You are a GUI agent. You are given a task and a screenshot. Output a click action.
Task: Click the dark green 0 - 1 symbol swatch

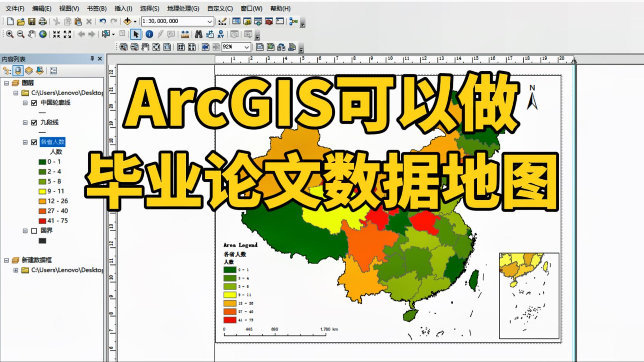pos(42,162)
